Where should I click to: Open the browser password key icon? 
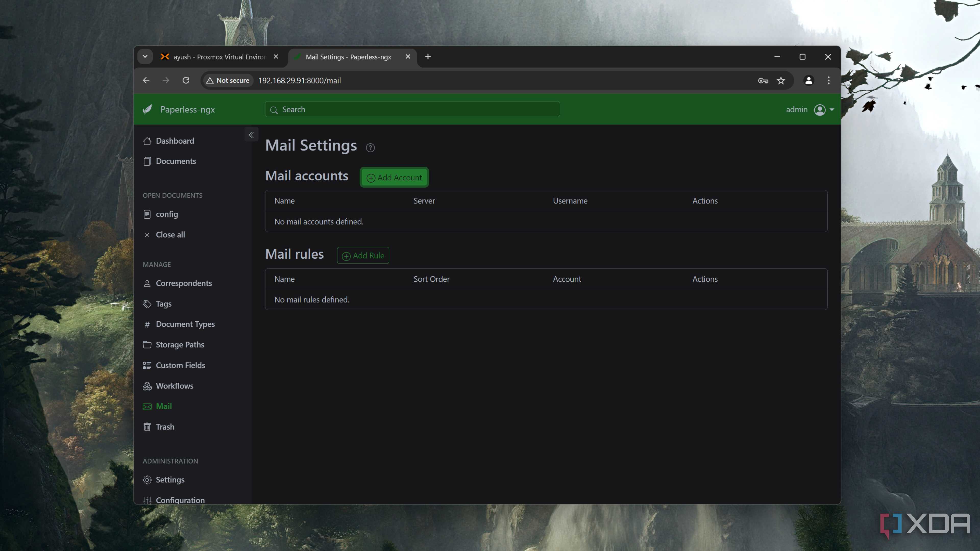pyautogui.click(x=763, y=81)
